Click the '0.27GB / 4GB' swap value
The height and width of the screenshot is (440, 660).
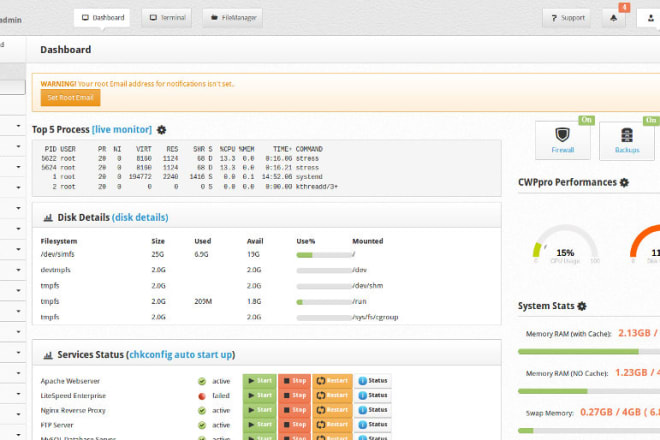point(610,412)
